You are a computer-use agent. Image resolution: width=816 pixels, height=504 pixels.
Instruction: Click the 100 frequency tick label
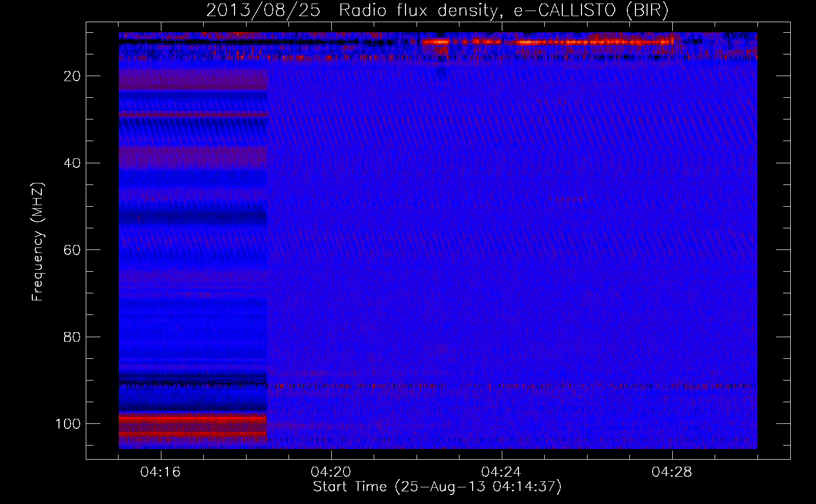(68, 424)
